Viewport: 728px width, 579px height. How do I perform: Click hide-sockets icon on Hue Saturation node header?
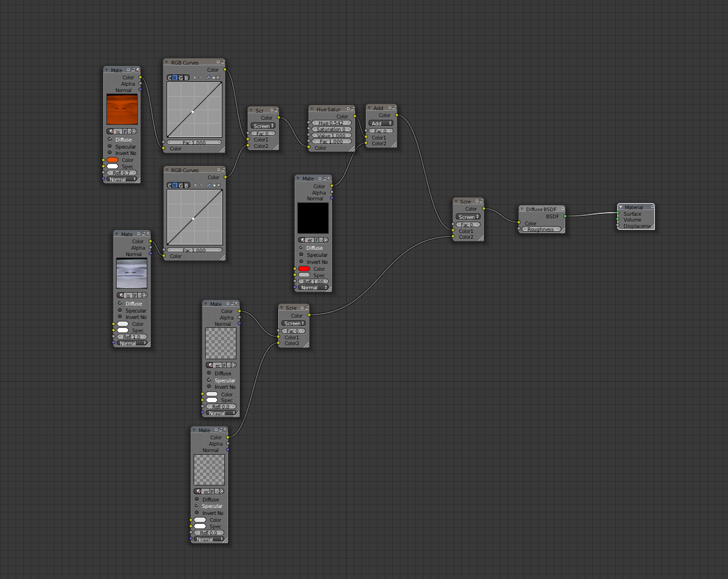point(352,109)
